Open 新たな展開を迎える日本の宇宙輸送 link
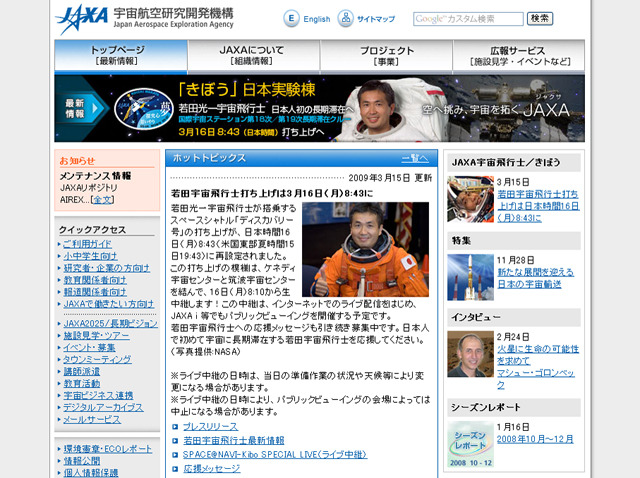Screen dimensions: 640x478 pos(535,278)
